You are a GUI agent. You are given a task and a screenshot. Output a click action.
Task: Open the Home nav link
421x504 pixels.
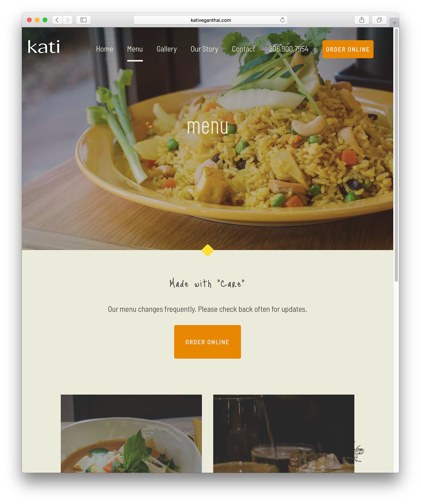pos(104,49)
